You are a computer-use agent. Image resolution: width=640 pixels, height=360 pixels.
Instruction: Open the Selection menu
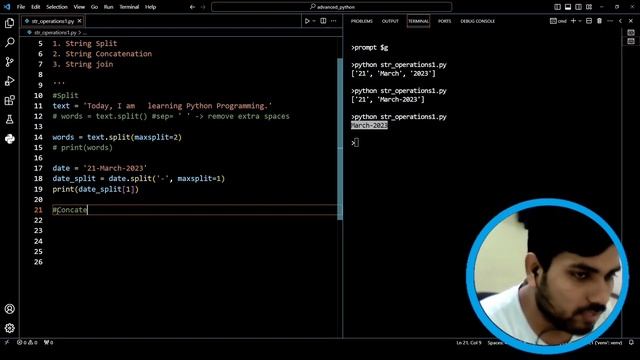click(x=57, y=7)
